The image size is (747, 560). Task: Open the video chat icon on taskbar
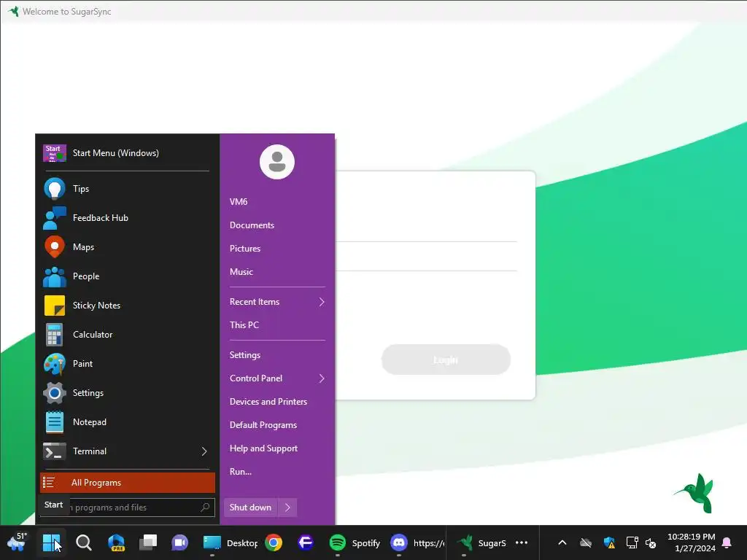pos(179,542)
